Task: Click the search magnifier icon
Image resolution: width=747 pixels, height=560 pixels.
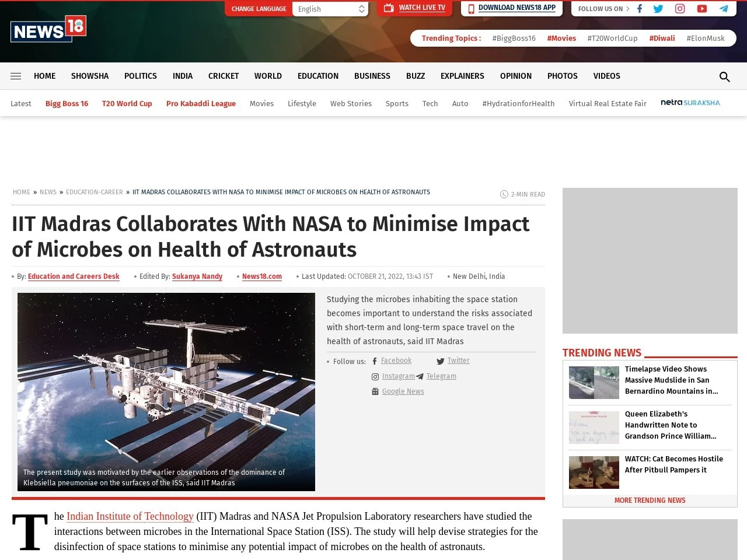Action: (x=724, y=76)
